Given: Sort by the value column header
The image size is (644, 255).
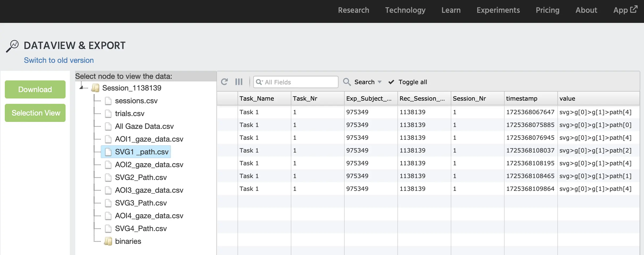Looking at the screenshot, I should (x=598, y=98).
